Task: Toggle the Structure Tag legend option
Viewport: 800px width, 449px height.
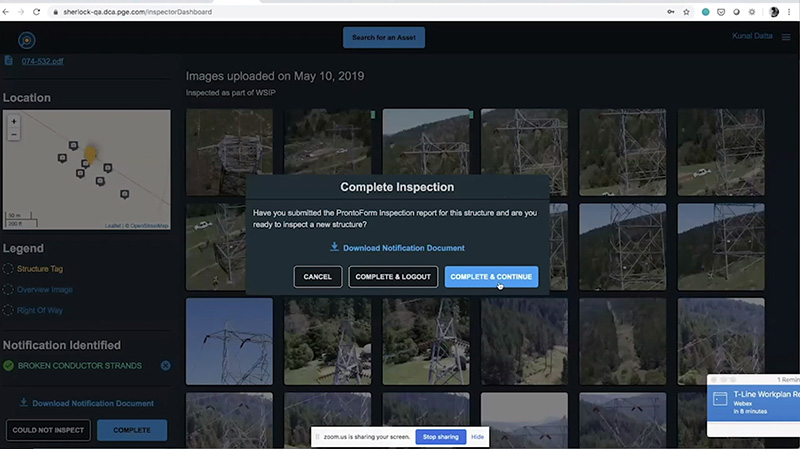Action: [x=8, y=269]
